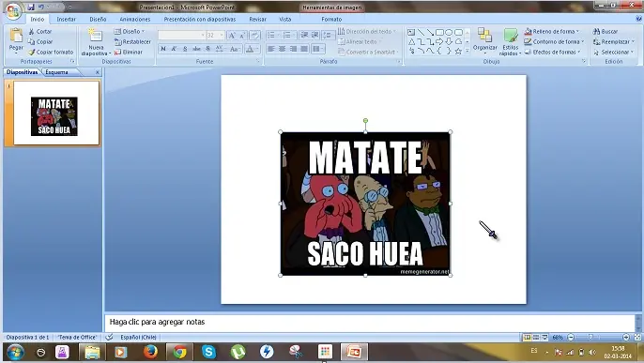Undo via the Quick Access toolbar
The image size is (644, 363).
(40, 7)
